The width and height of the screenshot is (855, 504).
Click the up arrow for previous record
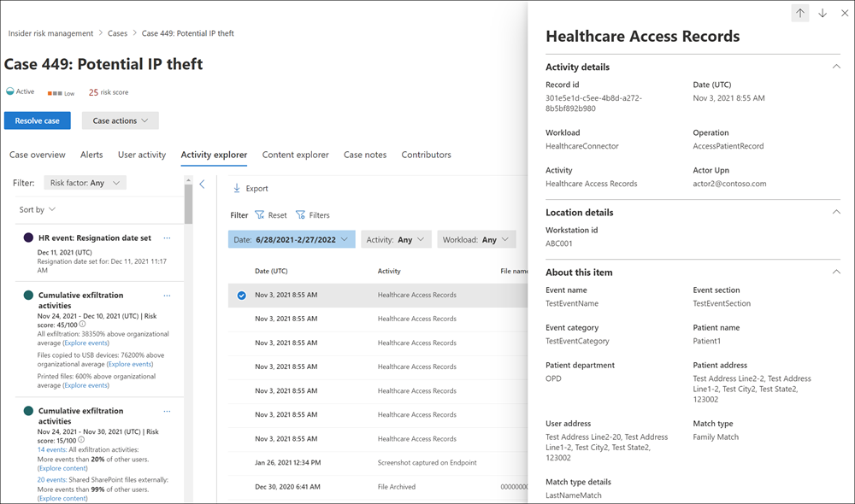[x=800, y=13]
